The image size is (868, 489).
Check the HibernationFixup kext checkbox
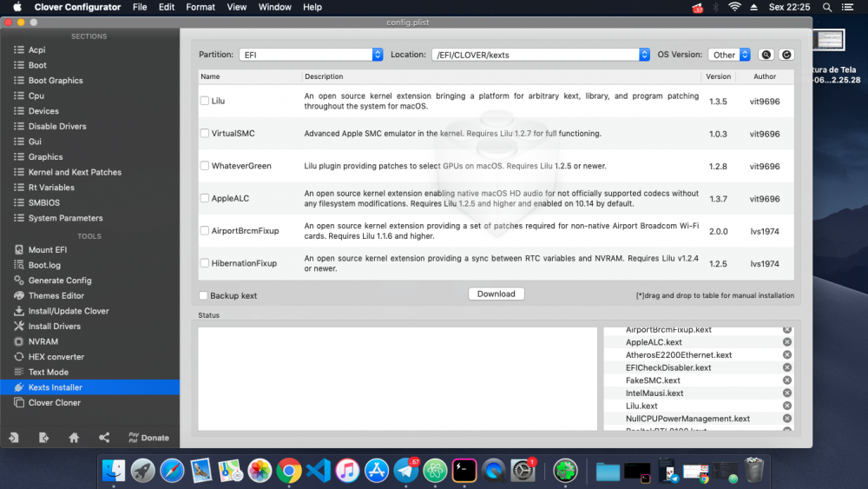[205, 263]
